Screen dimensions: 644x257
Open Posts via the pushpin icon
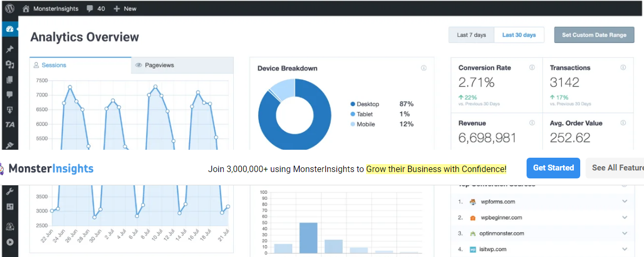[x=9, y=49]
